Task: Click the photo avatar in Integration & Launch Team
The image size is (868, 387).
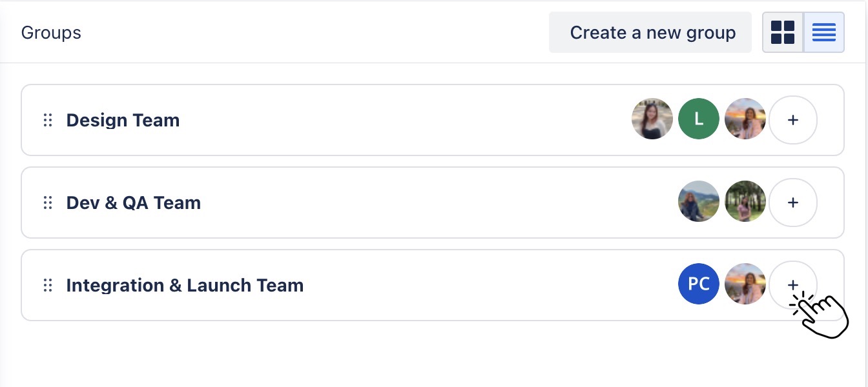Action: (x=745, y=284)
